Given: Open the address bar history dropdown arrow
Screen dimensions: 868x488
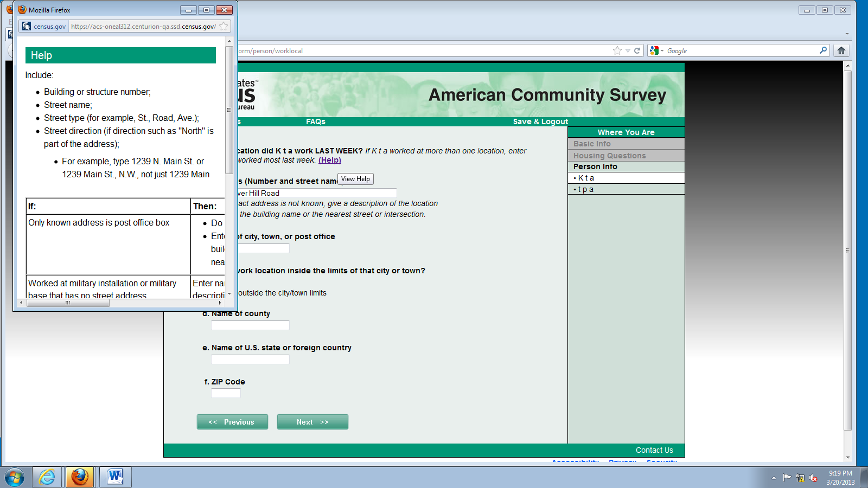Looking at the screenshot, I should click(628, 50).
